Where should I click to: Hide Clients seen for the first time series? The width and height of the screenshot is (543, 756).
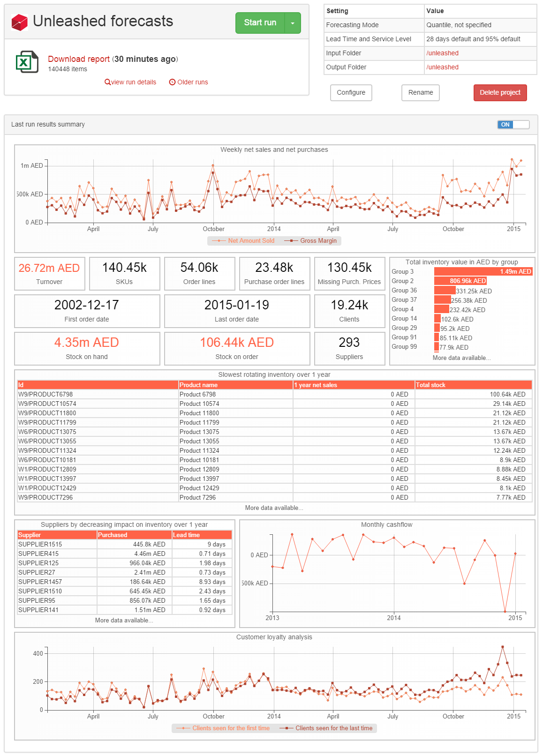[224, 728]
